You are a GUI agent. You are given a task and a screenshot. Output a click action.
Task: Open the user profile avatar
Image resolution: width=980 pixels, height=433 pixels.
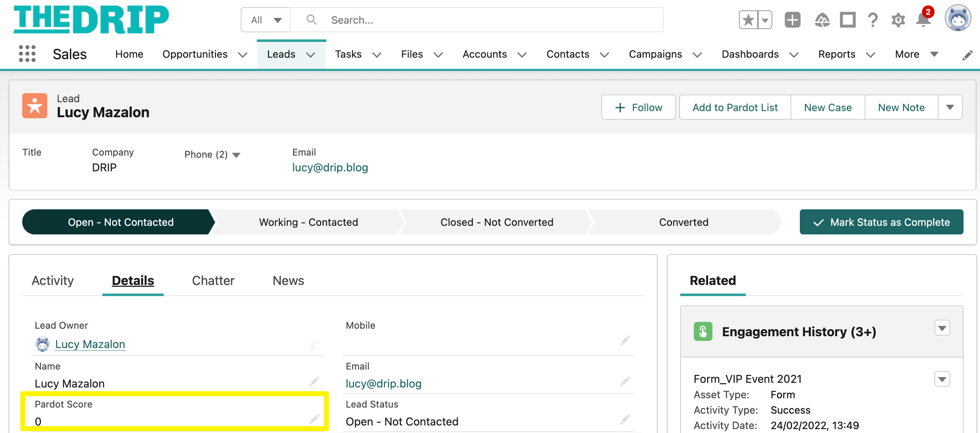point(957,18)
